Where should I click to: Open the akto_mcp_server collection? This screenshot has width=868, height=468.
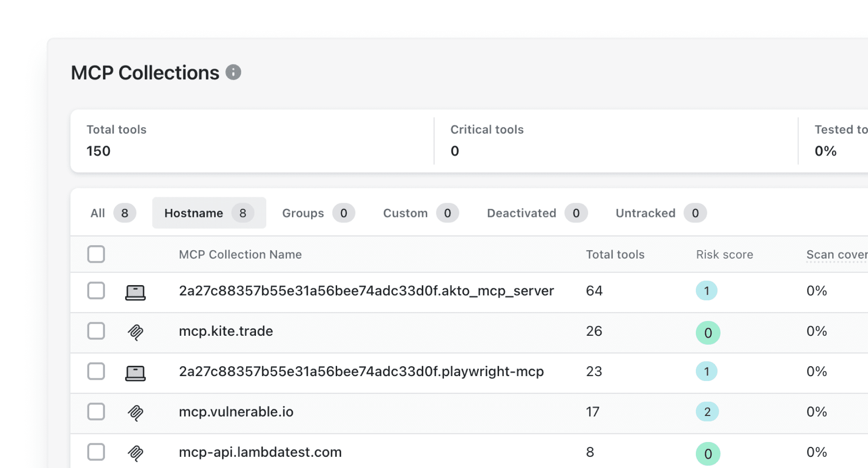[366, 290]
